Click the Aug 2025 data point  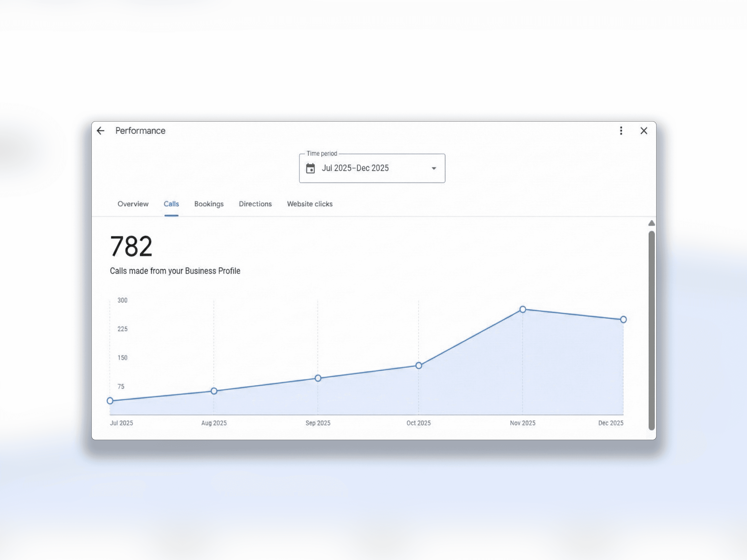[x=214, y=391]
